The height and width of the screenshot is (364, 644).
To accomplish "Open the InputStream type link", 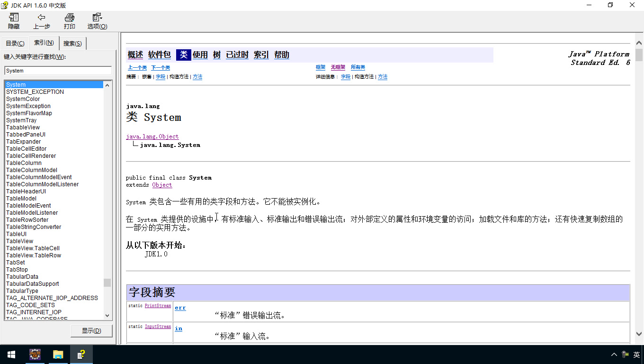I will pyautogui.click(x=158, y=327).
